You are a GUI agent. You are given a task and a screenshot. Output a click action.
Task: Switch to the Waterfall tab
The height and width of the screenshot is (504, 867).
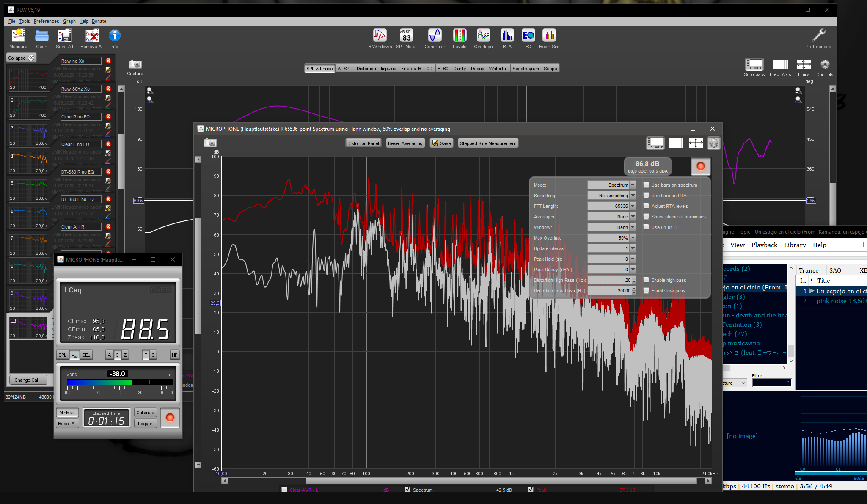click(498, 69)
